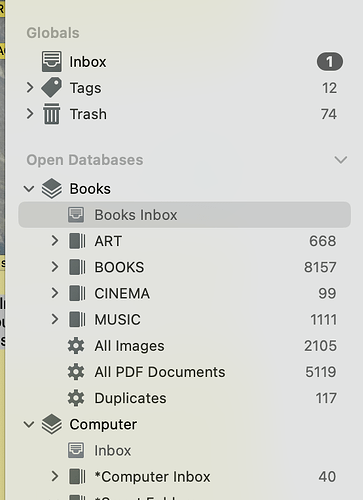
Task: Open All PDF Documents smart group
Action: (160, 372)
